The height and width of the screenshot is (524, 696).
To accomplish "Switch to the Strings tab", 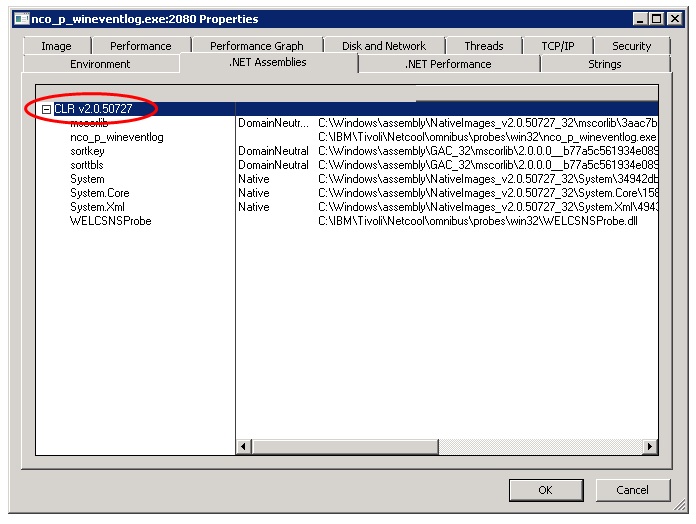I will pos(604,64).
